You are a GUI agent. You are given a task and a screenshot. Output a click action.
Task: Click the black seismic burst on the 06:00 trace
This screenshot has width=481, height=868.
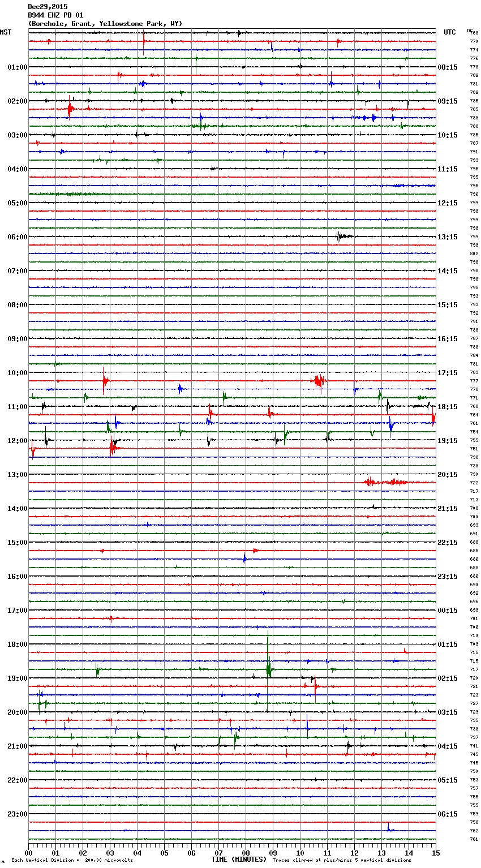click(343, 237)
